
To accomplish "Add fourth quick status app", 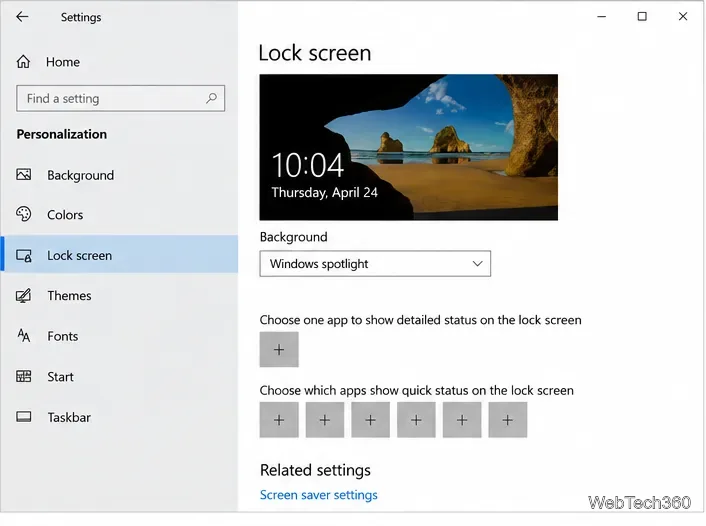I will (416, 420).
